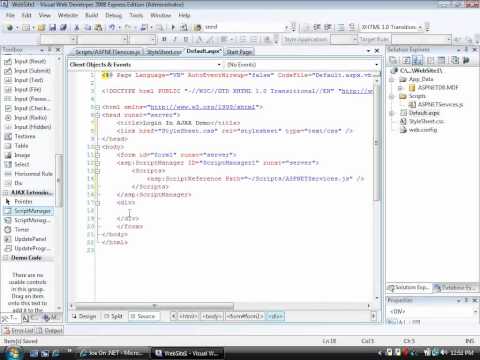Click Solution Explorer Refresh icon

pyautogui.click(x=406, y=60)
